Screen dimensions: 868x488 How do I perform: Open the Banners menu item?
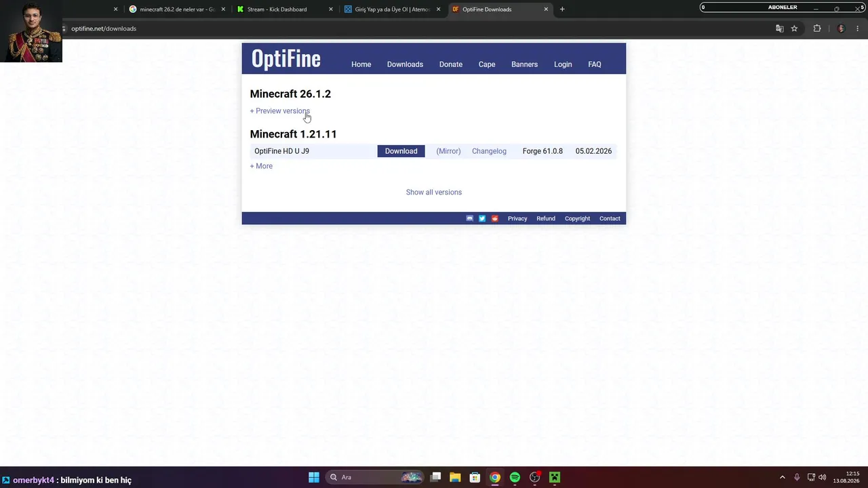(x=524, y=64)
